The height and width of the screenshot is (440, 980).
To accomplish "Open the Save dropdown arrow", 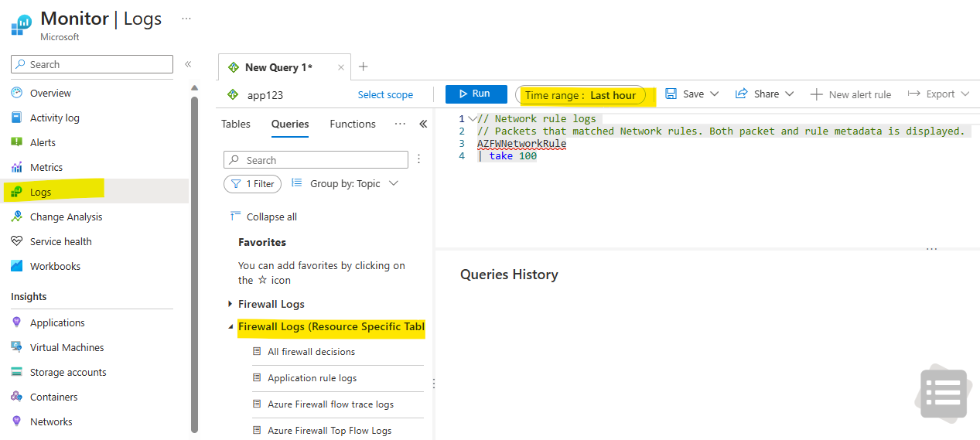I will click(x=715, y=94).
